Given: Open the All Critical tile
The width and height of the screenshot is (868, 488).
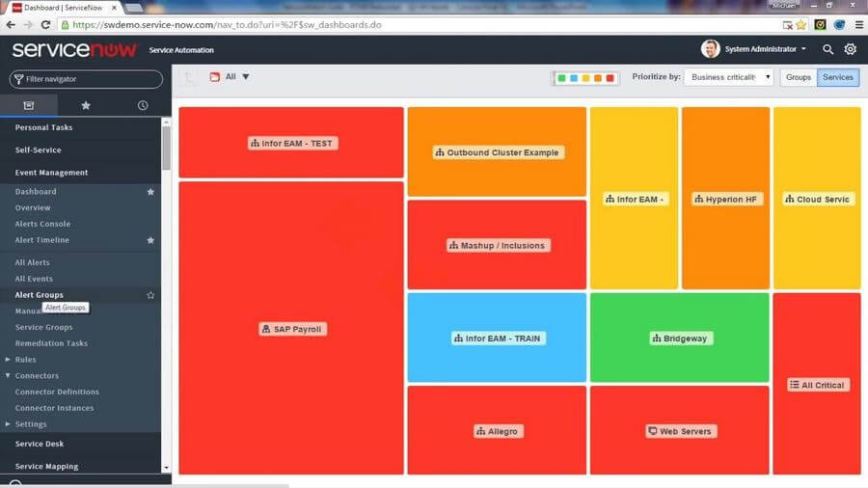Looking at the screenshot, I should point(817,385).
